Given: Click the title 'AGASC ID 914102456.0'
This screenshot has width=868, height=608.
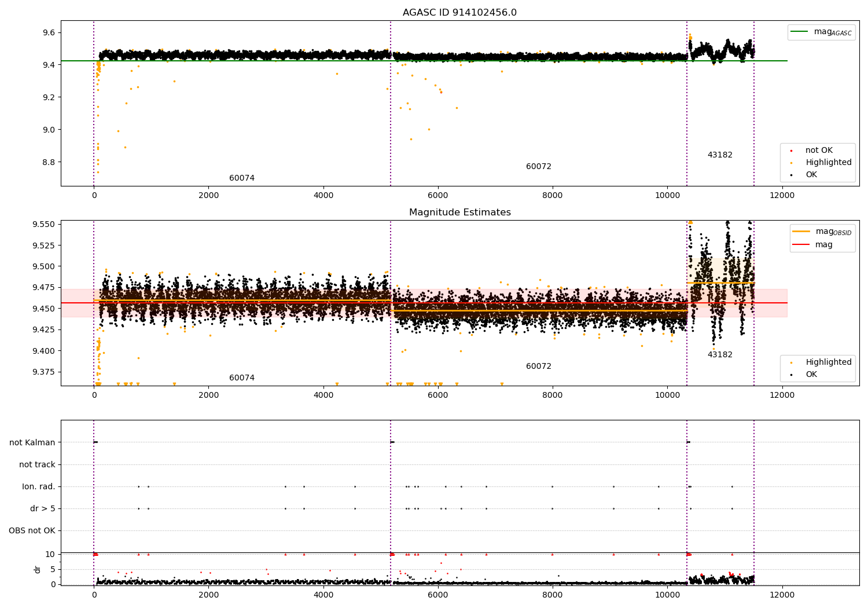Looking at the screenshot, I should pyautogui.click(x=459, y=13).
